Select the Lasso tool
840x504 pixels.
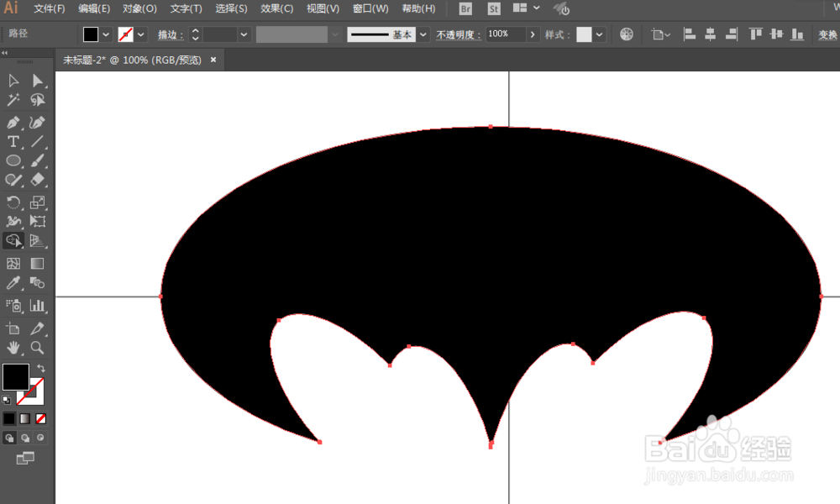[38, 100]
